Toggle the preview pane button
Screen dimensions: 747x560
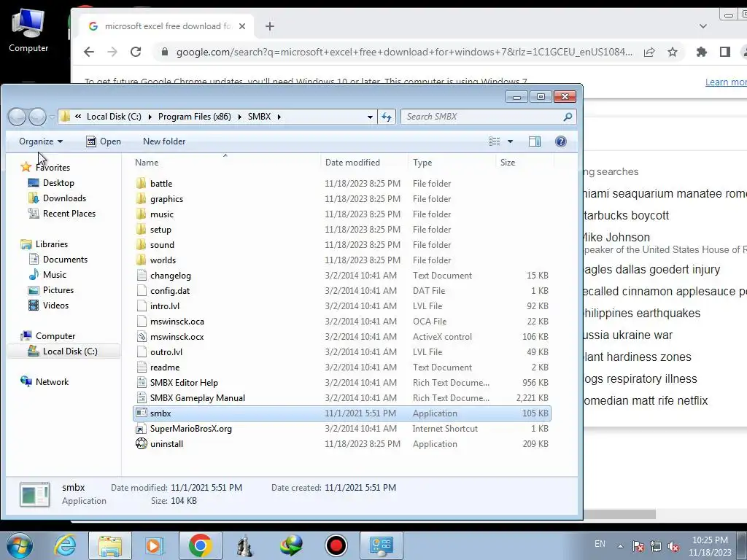(x=535, y=141)
